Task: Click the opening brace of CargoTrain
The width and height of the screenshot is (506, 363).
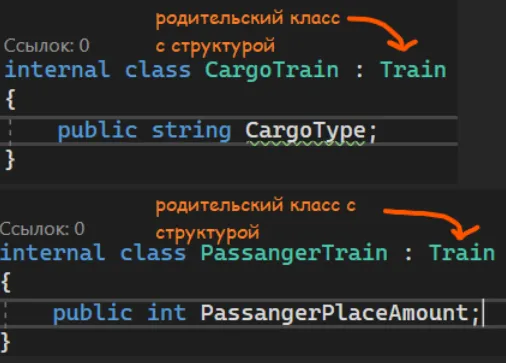Action: (x=11, y=99)
